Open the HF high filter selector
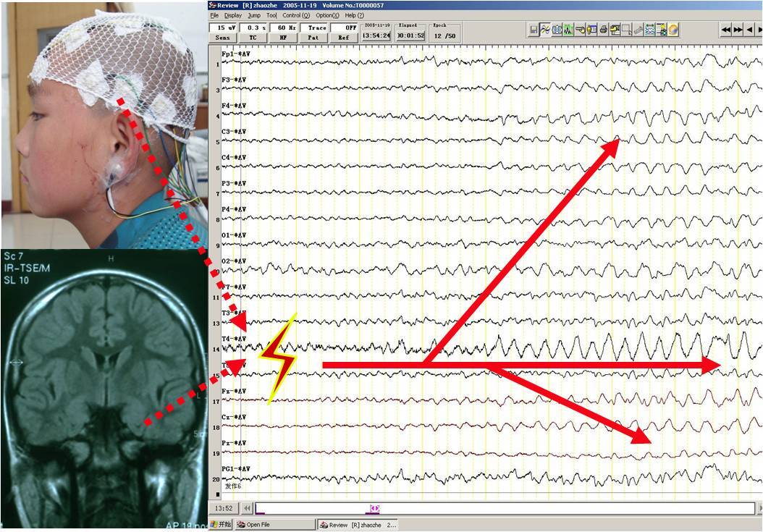 282,38
